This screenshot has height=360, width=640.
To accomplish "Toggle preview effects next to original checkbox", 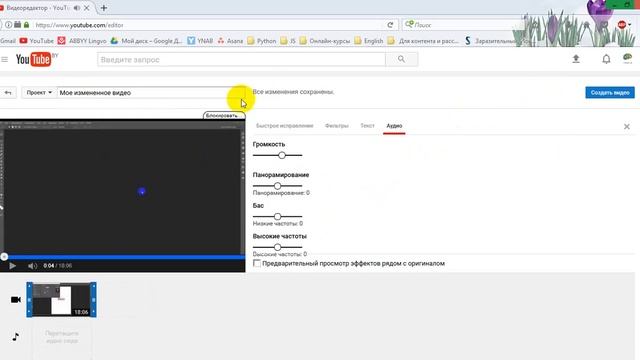I will pyautogui.click(x=257, y=263).
